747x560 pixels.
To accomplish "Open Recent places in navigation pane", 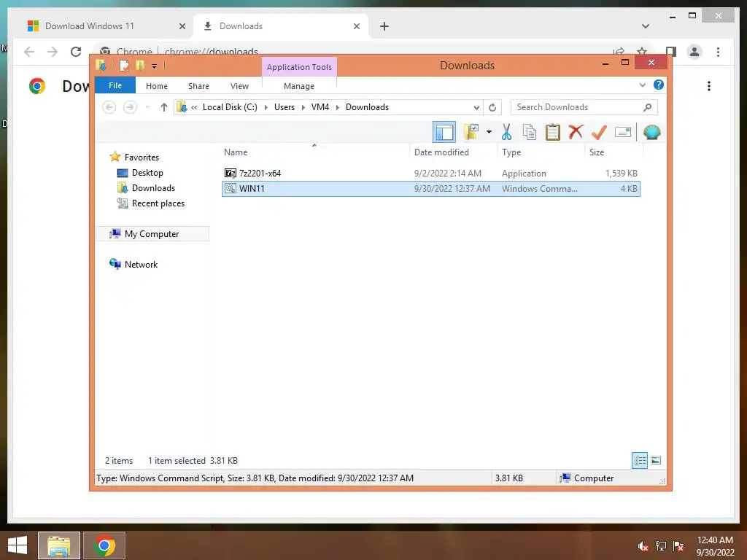I will pos(158,203).
